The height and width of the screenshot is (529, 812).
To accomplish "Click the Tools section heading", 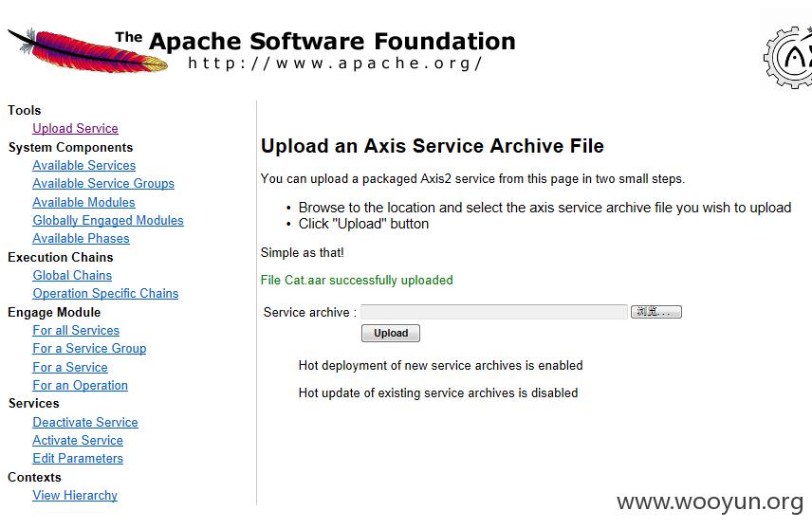I will pyautogui.click(x=25, y=110).
